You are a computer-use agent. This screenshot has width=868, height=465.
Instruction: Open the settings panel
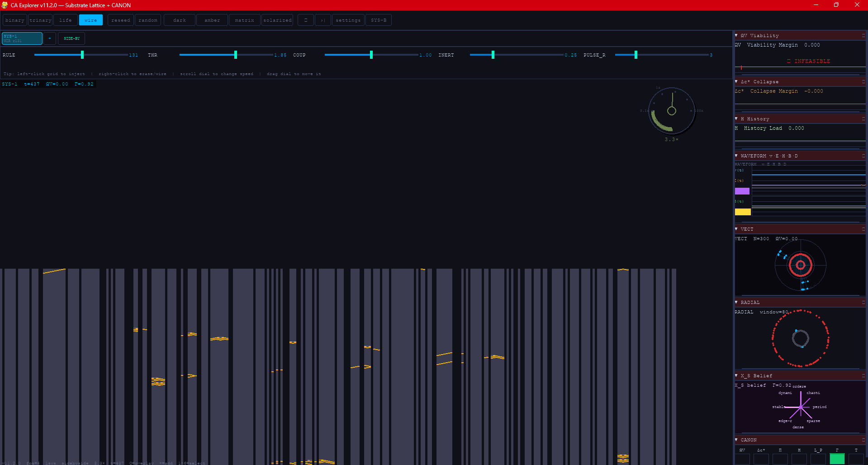pos(348,20)
